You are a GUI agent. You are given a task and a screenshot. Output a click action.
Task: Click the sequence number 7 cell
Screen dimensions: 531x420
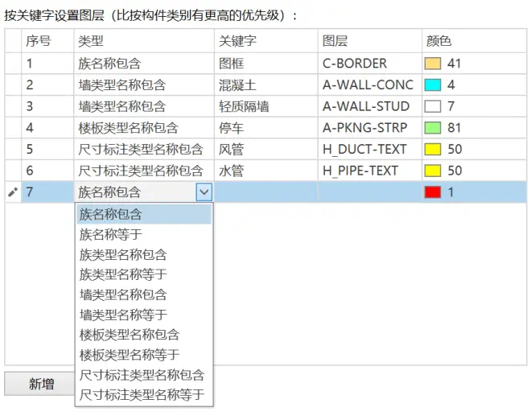click(47, 192)
